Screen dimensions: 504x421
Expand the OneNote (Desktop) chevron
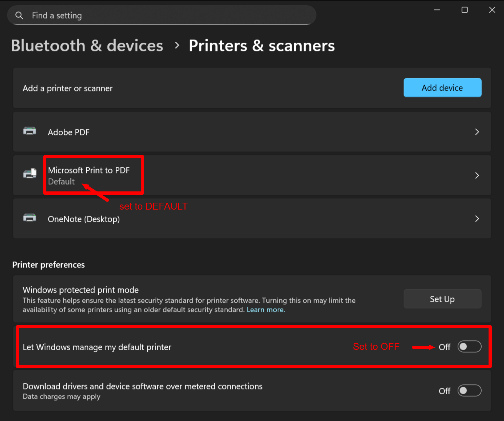coord(477,219)
